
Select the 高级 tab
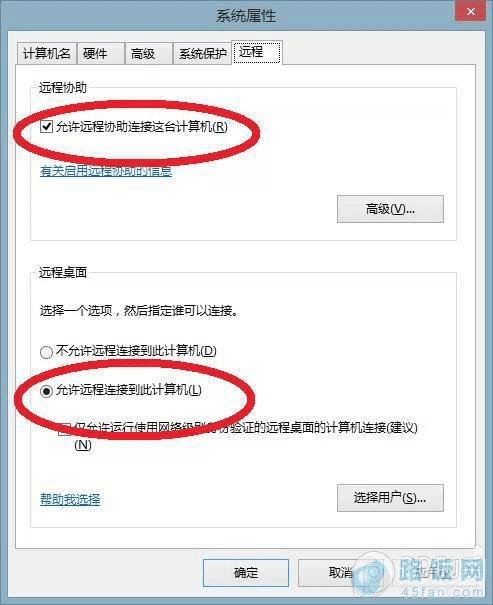pos(149,53)
